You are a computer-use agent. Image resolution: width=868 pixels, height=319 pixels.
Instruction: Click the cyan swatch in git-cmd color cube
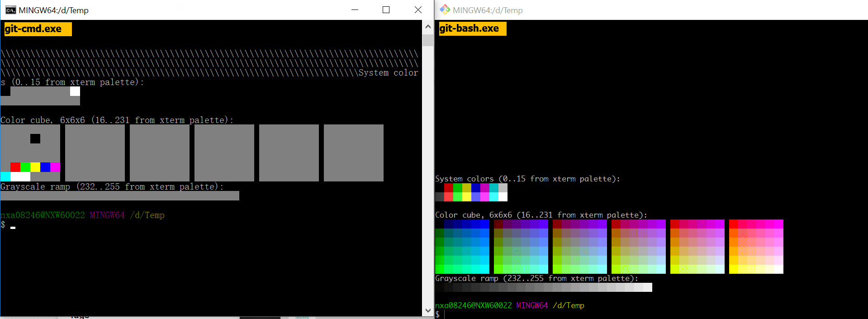pos(5,176)
